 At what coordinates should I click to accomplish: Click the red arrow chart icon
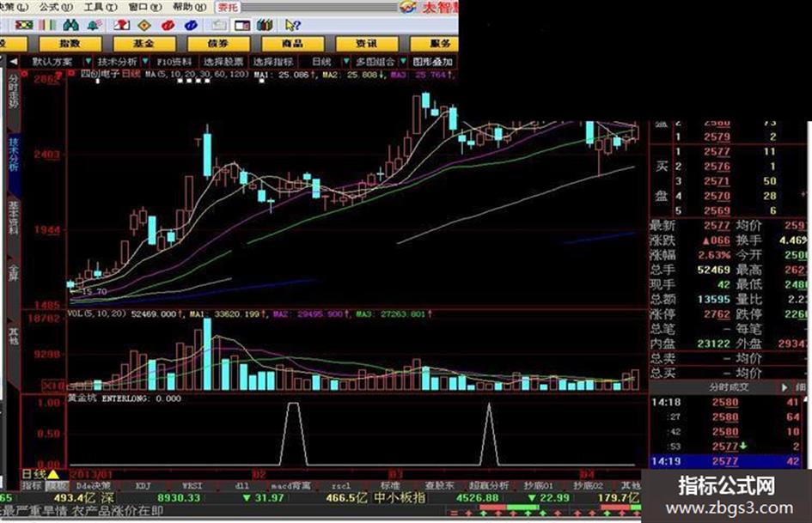pyautogui.click(x=122, y=25)
